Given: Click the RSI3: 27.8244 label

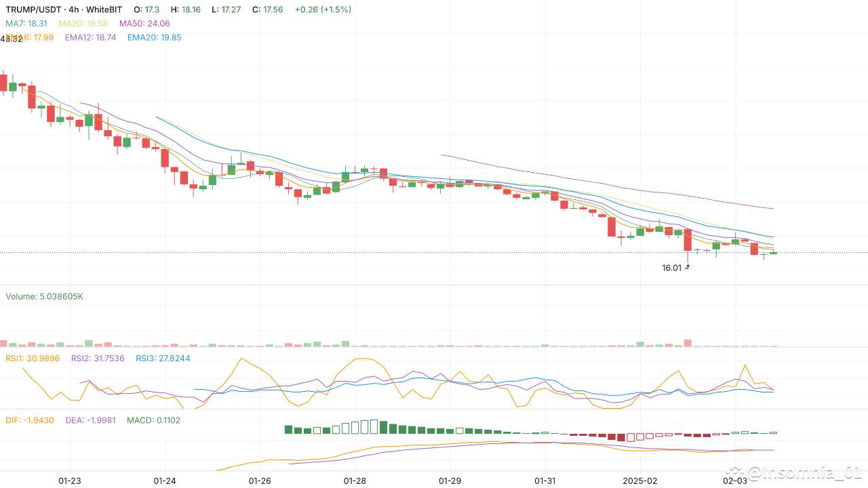Looking at the screenshot, I should click(163, 358).
